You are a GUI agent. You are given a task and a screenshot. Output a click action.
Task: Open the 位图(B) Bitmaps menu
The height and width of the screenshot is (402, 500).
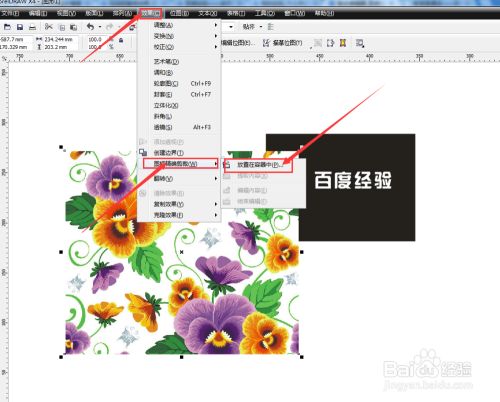coord(179,13)
